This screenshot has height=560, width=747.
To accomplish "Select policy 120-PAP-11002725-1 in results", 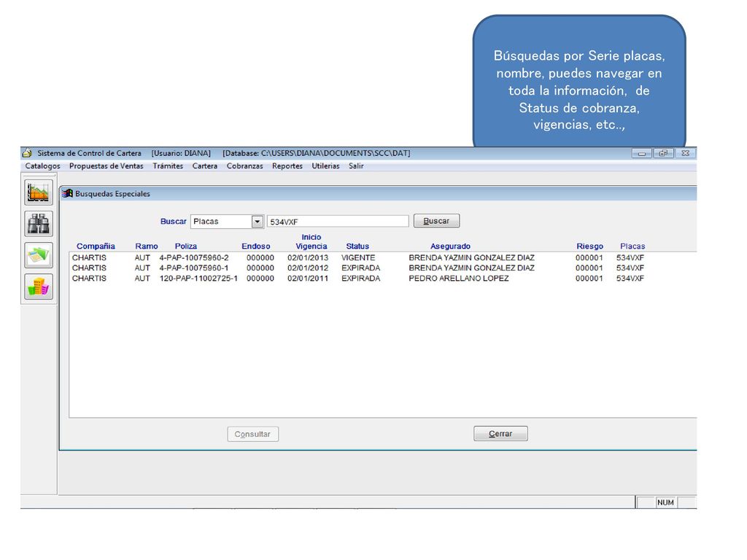I will (x=198, y=279).
